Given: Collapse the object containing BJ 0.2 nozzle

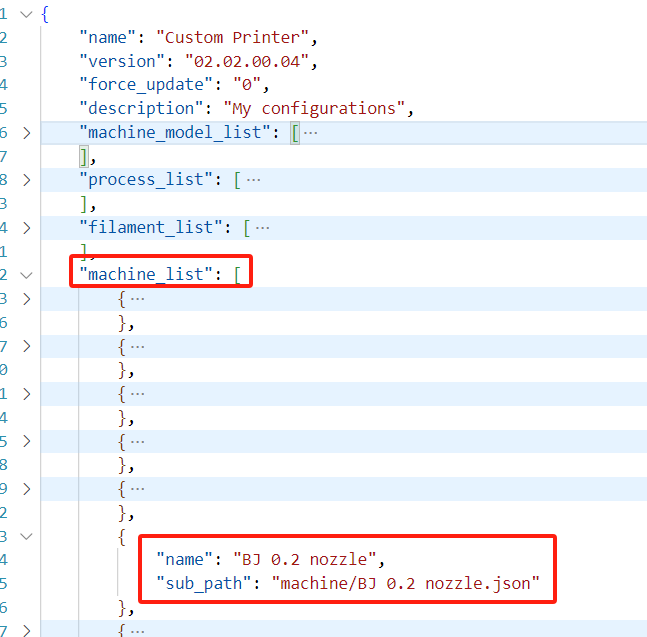Looking at the screenshot, I should 26,536.
